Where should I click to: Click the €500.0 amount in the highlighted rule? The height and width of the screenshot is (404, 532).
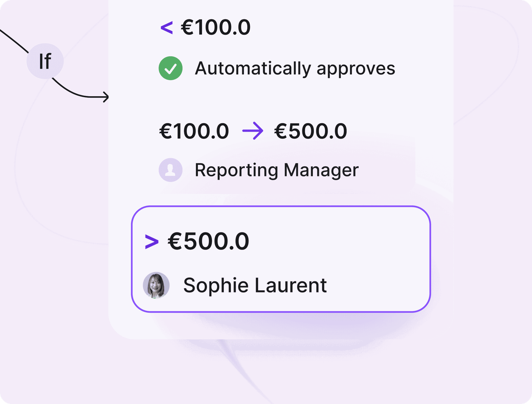(x=208, y=241)
